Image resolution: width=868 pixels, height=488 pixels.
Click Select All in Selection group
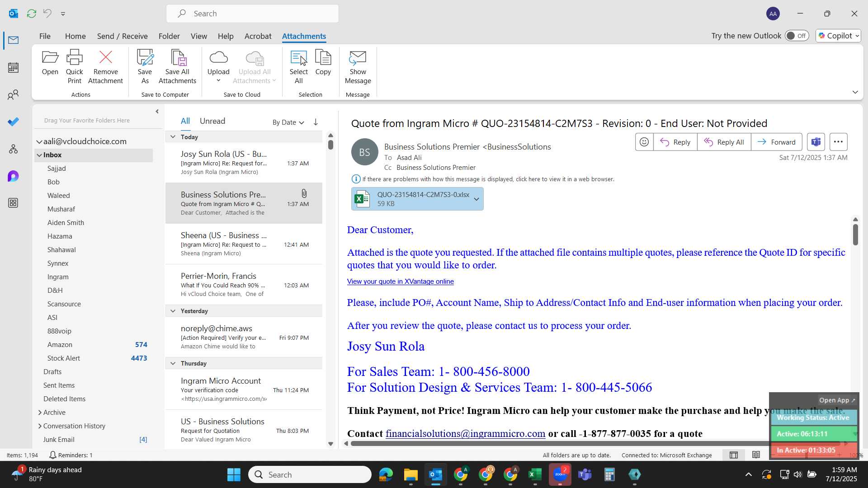pyautogui.click(x=298, y=67)
